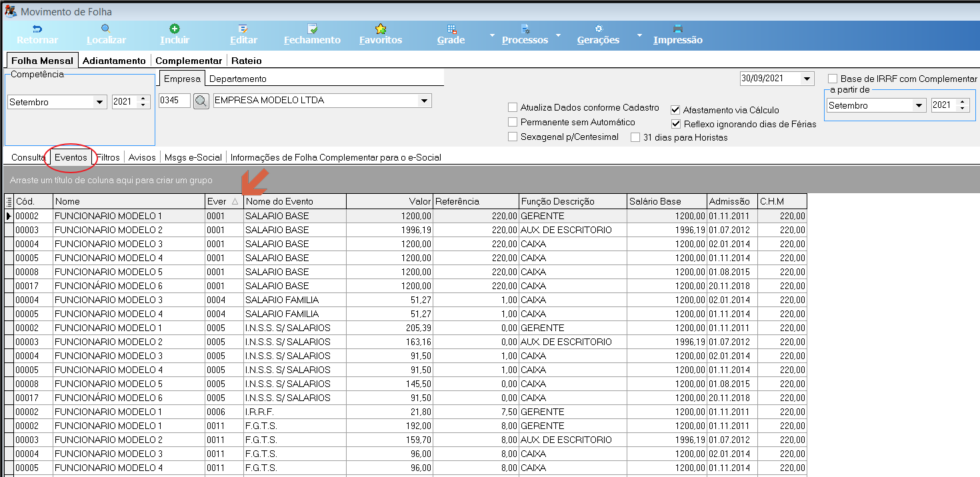Click the Movimento de Folha window icon
Image resolution: width=980 pixels, height=477 pixels.
point(11,11)
